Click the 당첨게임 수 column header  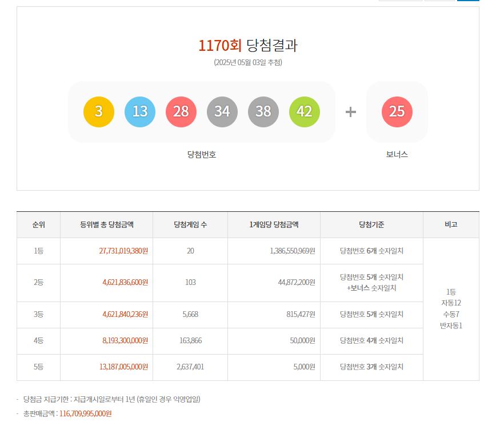coord(190,224)
